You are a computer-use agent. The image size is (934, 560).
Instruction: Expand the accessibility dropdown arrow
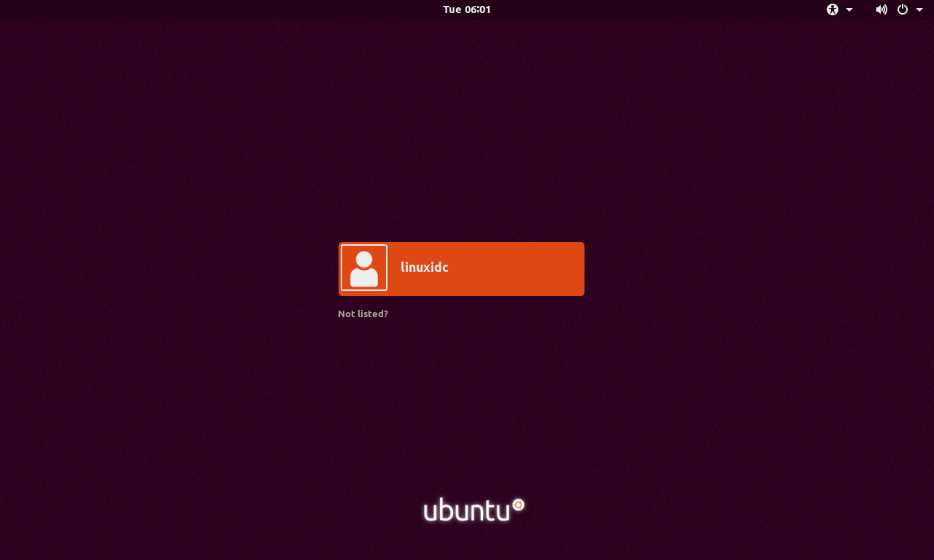(850, 9)
